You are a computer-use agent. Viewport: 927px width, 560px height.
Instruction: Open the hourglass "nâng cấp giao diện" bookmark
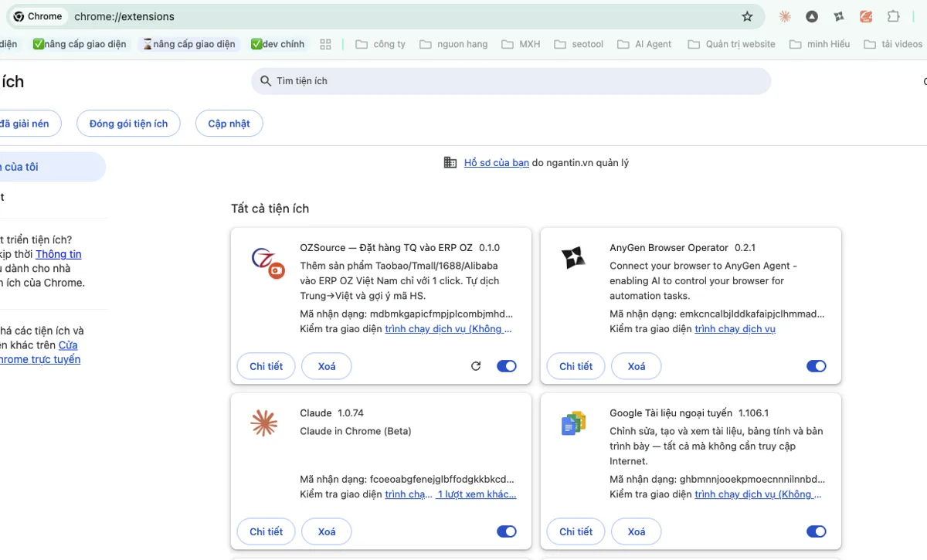[189, 44]
